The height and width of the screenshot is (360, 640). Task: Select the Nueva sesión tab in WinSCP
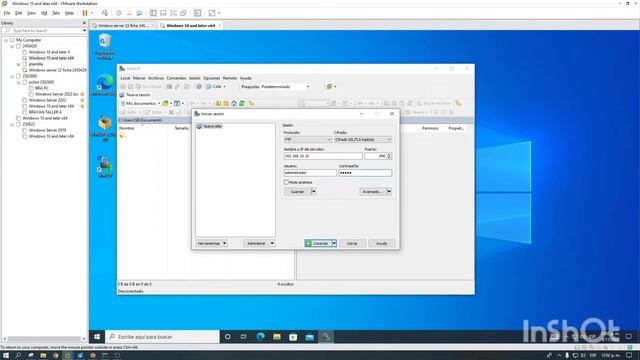coord(135,95)
